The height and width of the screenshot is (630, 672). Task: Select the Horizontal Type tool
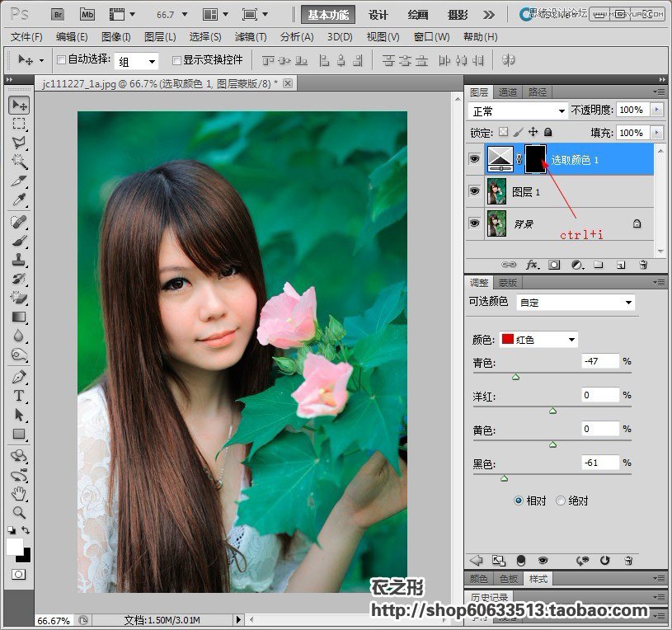click(x=19, y=396)
